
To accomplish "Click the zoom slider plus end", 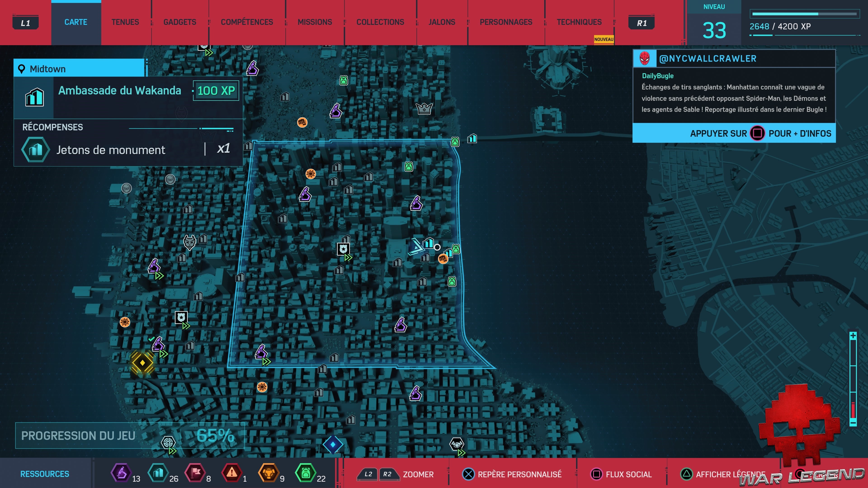I will click(853, 336).
